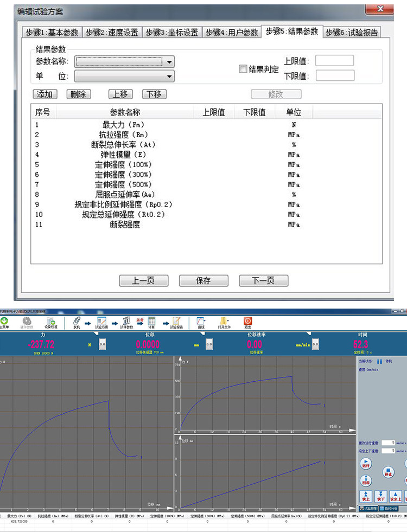Select row 定伸强度（100%）
This screenshot has height=532, width=407.
click(x=206, y=164)
